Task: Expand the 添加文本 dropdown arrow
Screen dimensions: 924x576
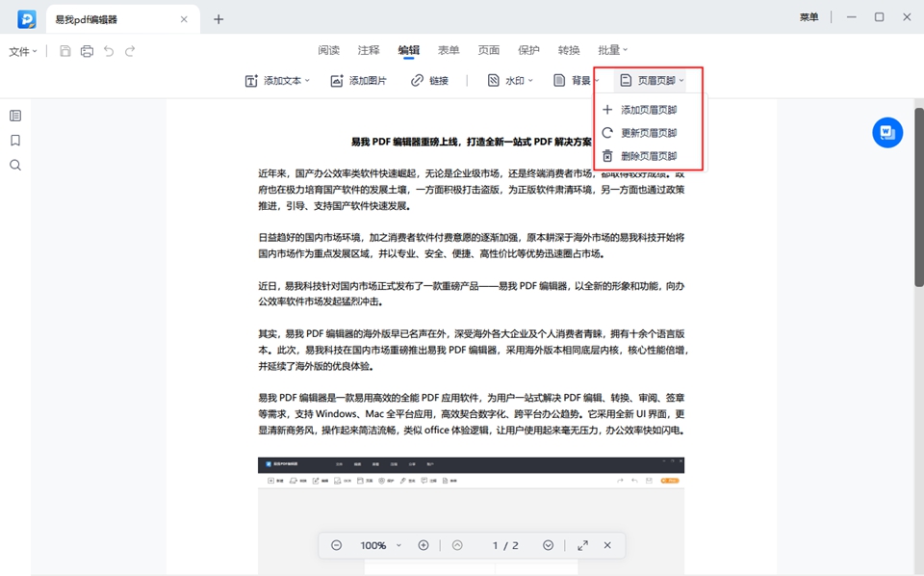Action: [x=307, y=81]
